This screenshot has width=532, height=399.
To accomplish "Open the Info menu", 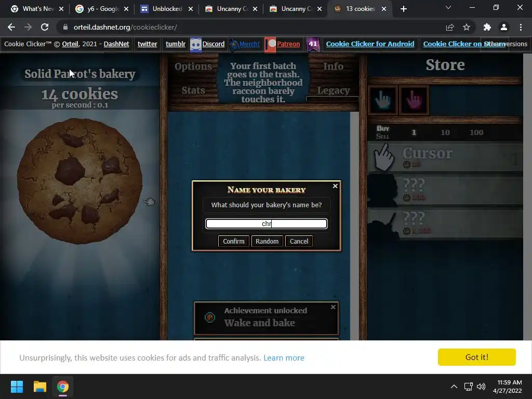I will point(333,66).
